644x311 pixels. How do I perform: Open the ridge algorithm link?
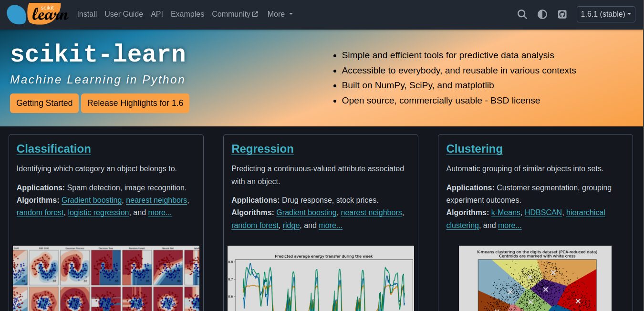[x=291, y=225]
